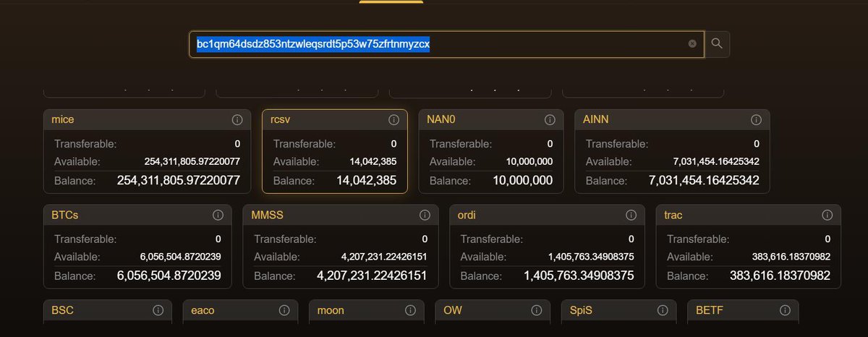Select the mice token title

point(63,119)
